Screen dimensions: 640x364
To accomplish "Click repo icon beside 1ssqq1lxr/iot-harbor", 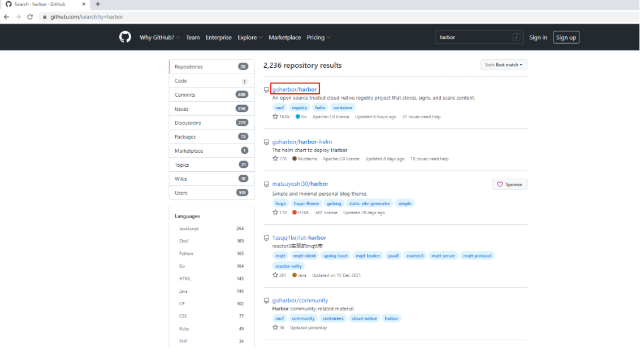I will coord(266,238).
